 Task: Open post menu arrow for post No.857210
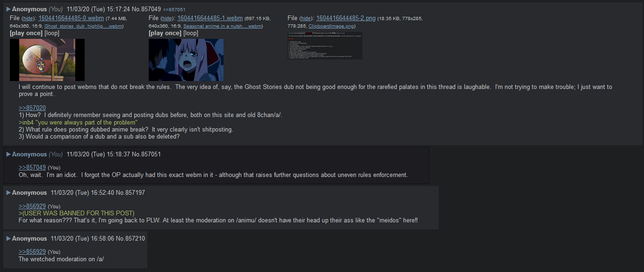tap(8, 239)
